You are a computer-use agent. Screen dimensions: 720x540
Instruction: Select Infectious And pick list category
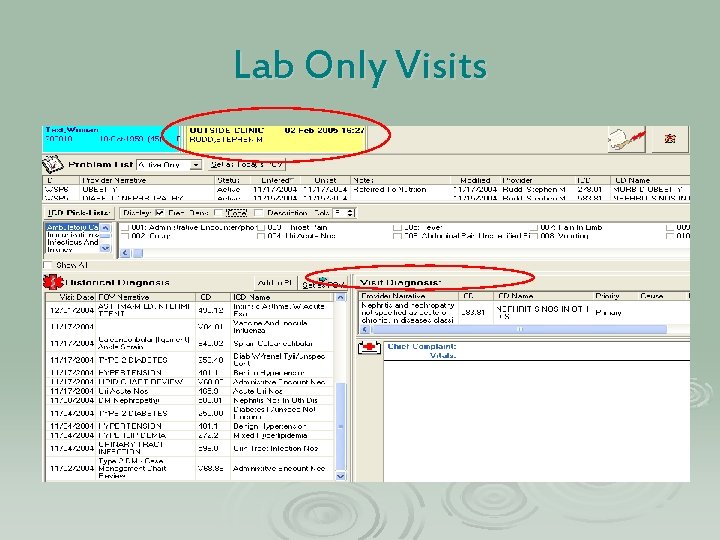(73, 242)
